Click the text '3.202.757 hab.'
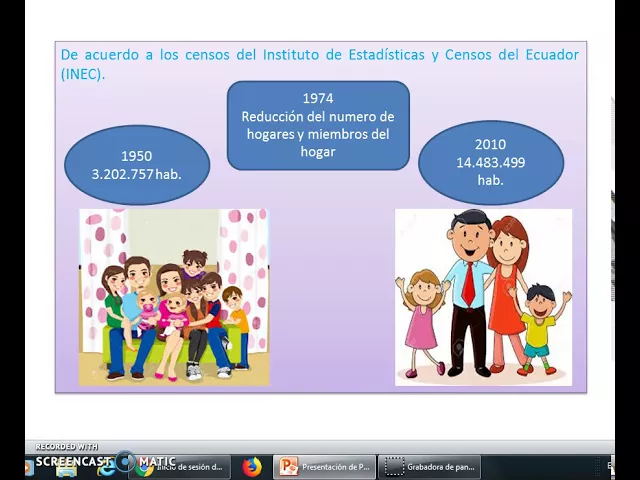The image size is (640, 480). (137, 174)
